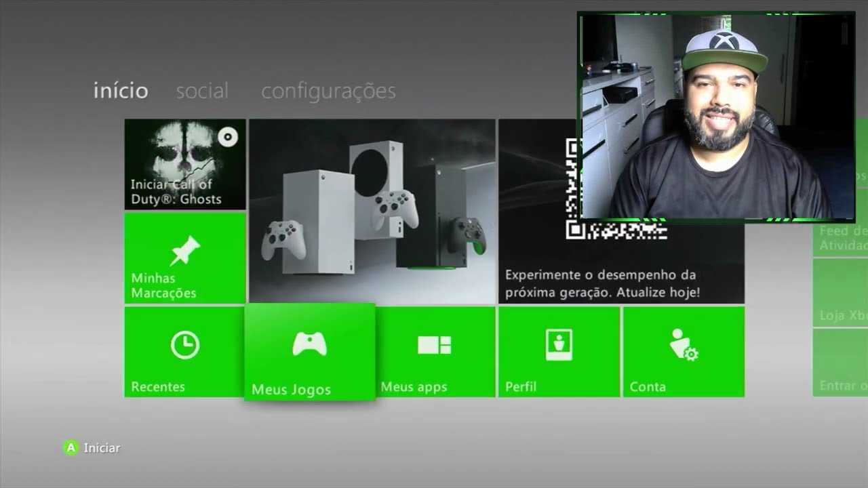Click the Iniciar hint text
This screenshot has height=488, width=868.
102,448
